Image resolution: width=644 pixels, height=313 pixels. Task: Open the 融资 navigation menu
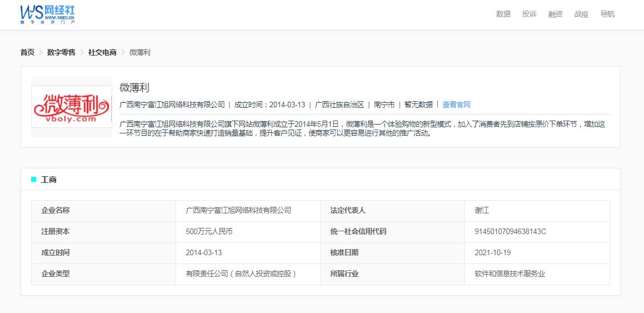555,14
